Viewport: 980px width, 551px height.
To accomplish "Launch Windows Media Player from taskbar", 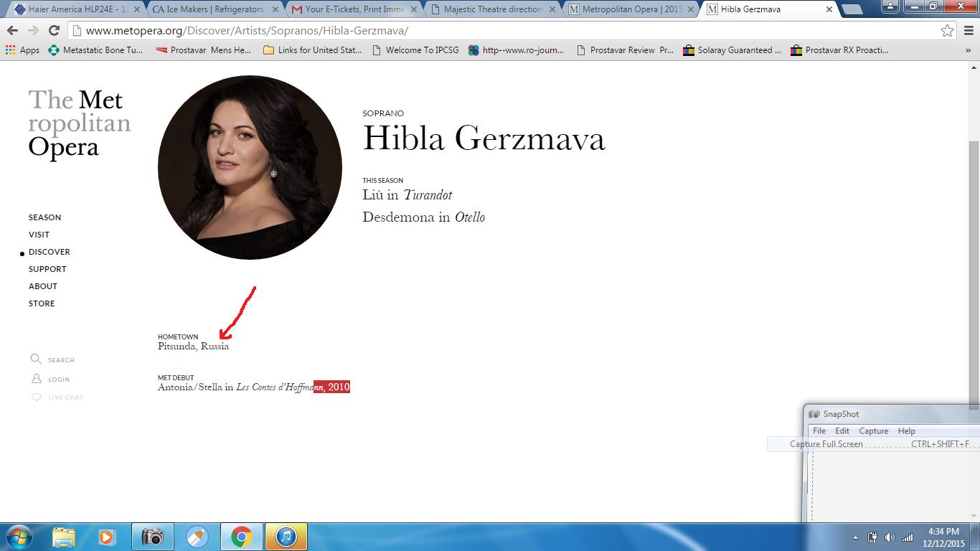I will [x=107, y=537].
